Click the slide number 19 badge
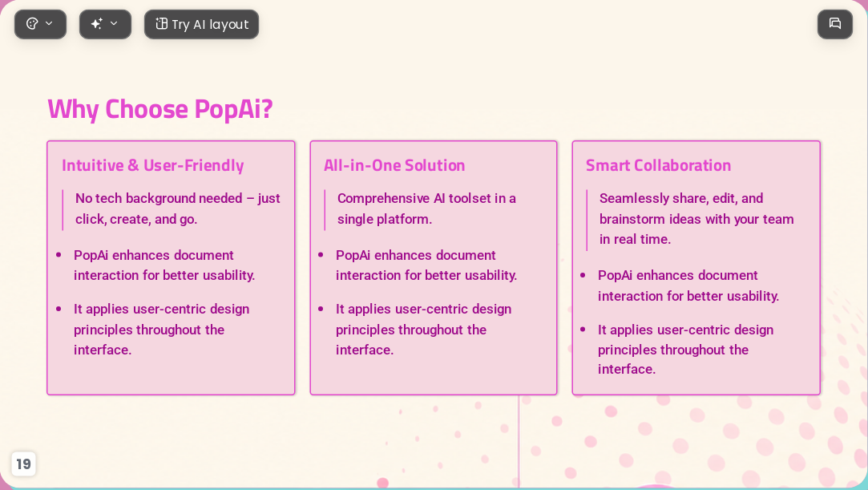This screenshot has width=868, height=490. tap(23, 464)
